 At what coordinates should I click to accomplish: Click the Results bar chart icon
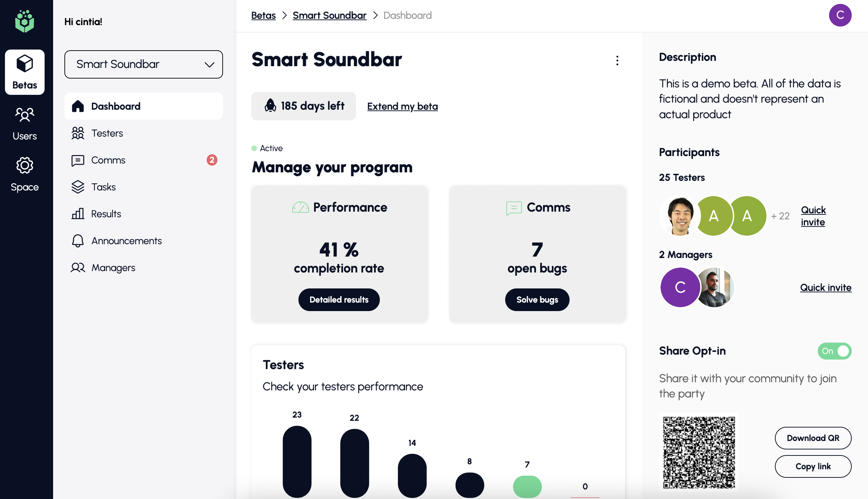click(x=78, y=214)
